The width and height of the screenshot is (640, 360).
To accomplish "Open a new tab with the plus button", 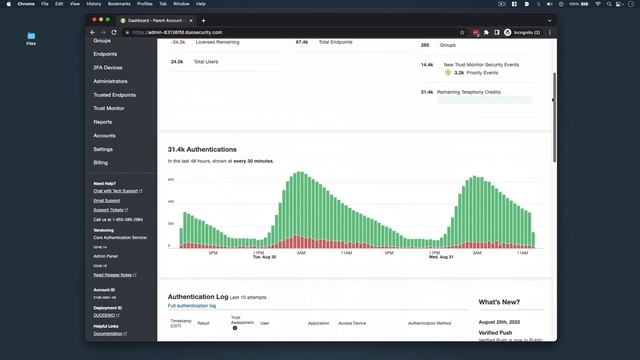I will [x=203, y=20].
